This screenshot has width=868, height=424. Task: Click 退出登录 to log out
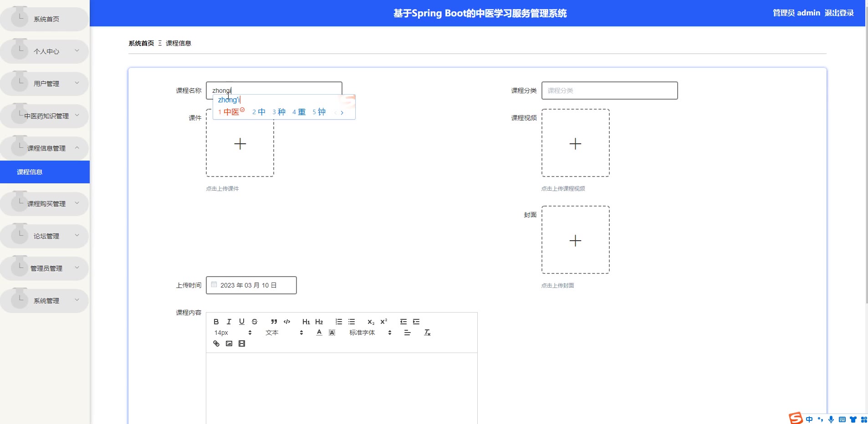click(x=839, y=13)
